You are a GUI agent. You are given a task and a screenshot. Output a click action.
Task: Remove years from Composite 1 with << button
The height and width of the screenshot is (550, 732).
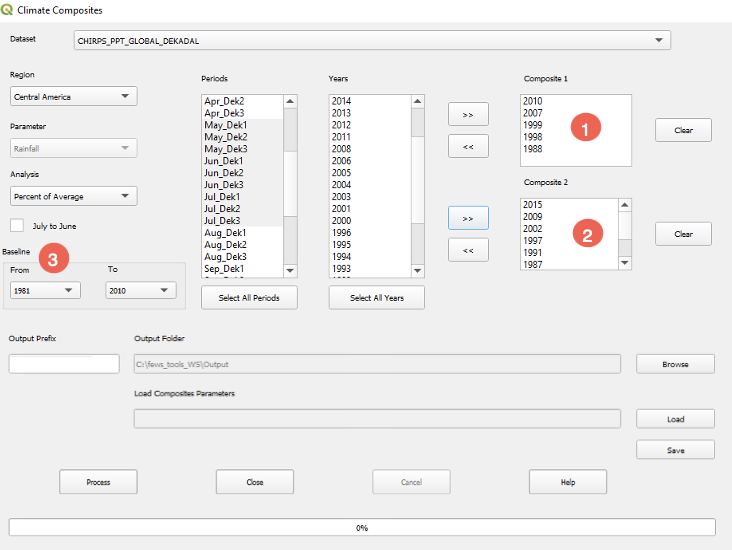click(x=468, y=146)
